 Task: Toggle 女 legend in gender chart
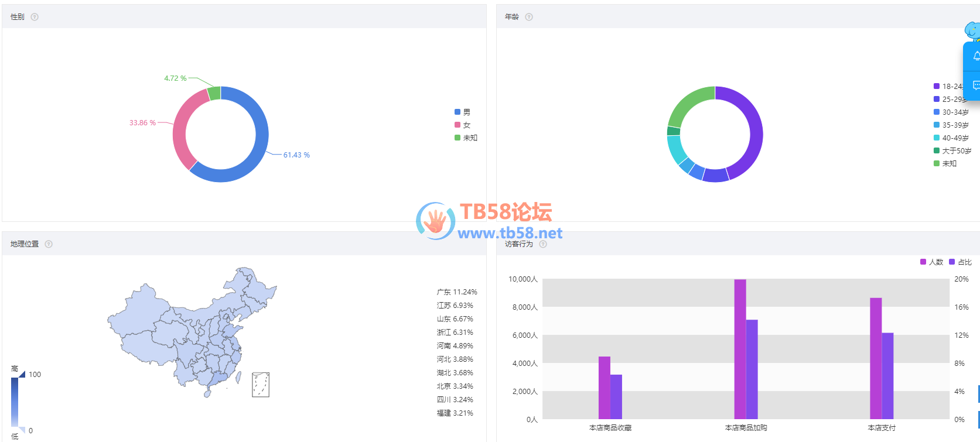462,125
